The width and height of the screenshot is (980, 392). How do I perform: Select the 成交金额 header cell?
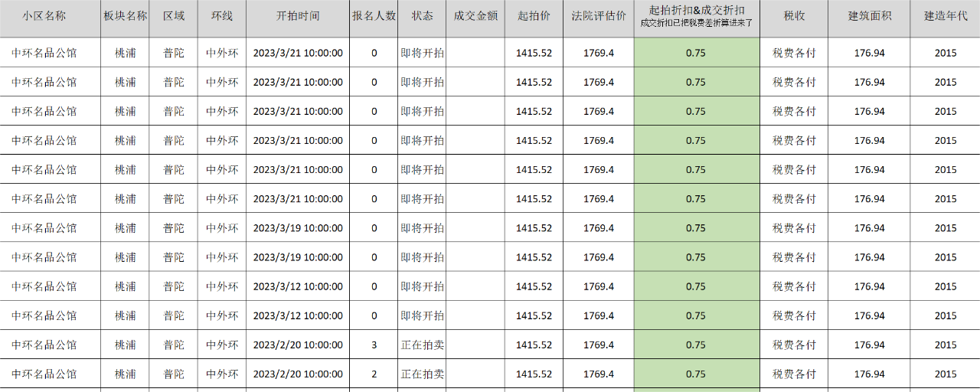click(x=475, y=16)
